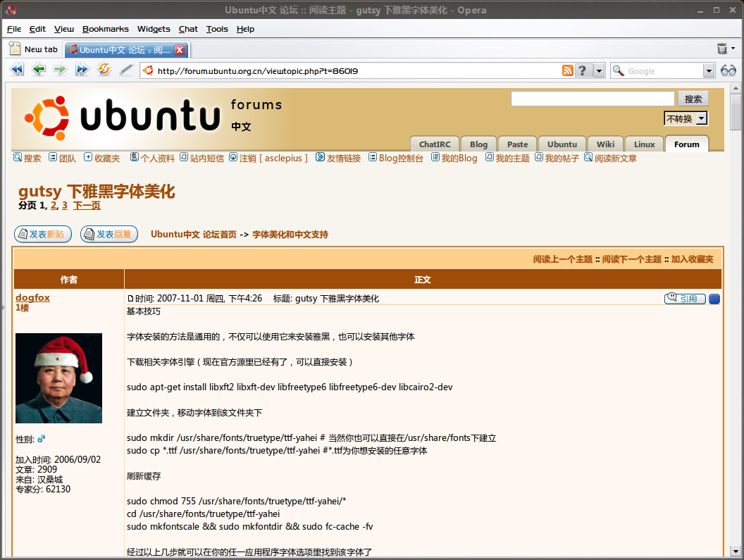
Task: Click the 发表新贴 new post button
Action: (x=43, y=234)
